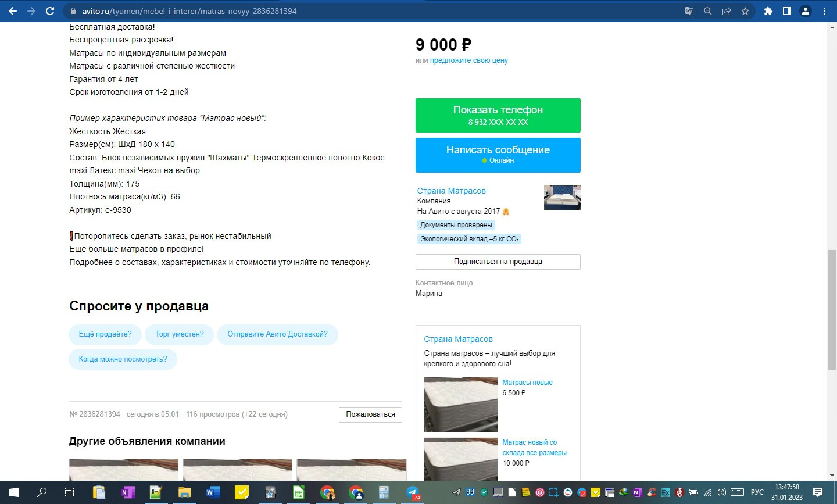Open the Chrome three-dot menu
The image size is (837, 504).
click(x=824, y=11)
